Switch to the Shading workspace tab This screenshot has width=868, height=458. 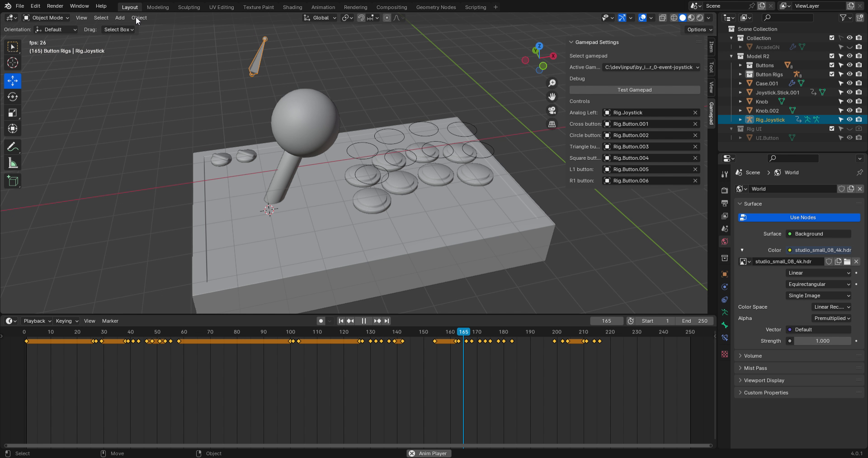pyautogui.click(x=292, y=7)
